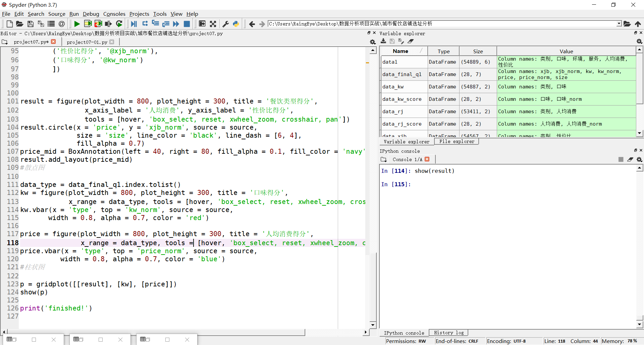Screen dimensions: 644x345
Task: Run the selection or current line
Action: click(108, 24)
